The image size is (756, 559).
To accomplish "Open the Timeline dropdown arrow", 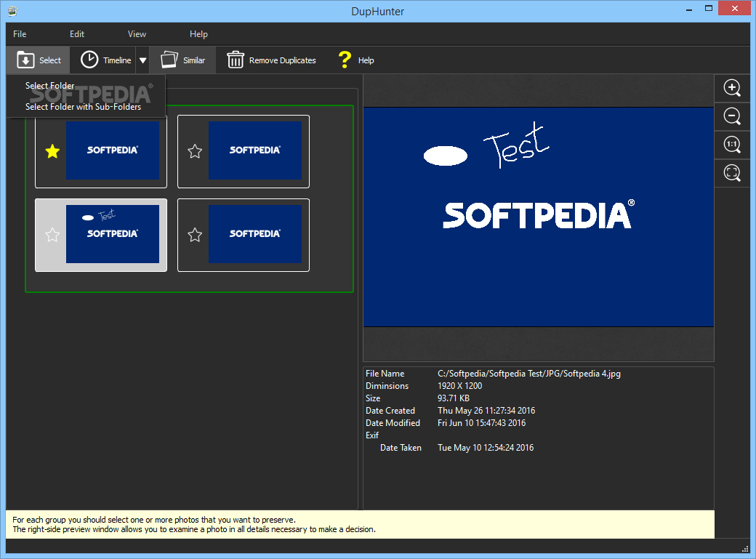I will click(x=142, y=60).
